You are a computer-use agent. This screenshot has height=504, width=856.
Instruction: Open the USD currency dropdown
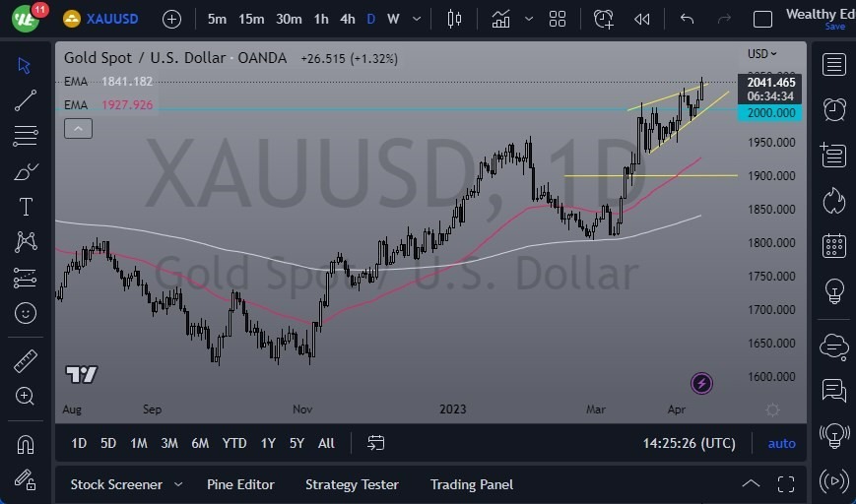[762, 53]
